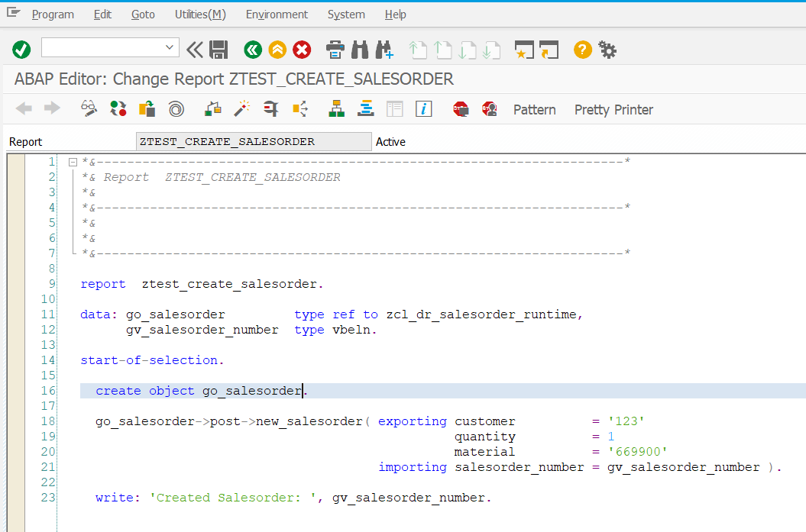Click the Print icon in the toolbar

335,50
